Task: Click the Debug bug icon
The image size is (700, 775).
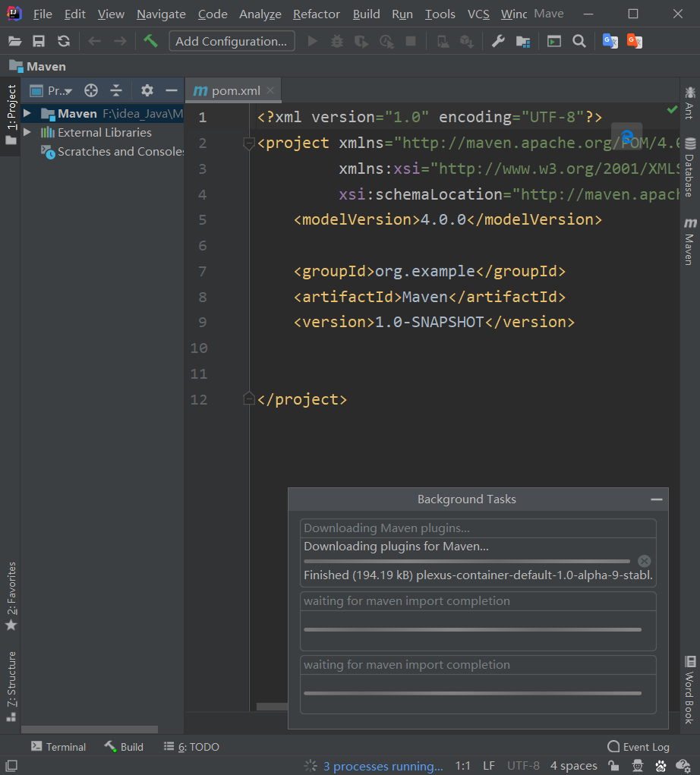Action: 337,41
